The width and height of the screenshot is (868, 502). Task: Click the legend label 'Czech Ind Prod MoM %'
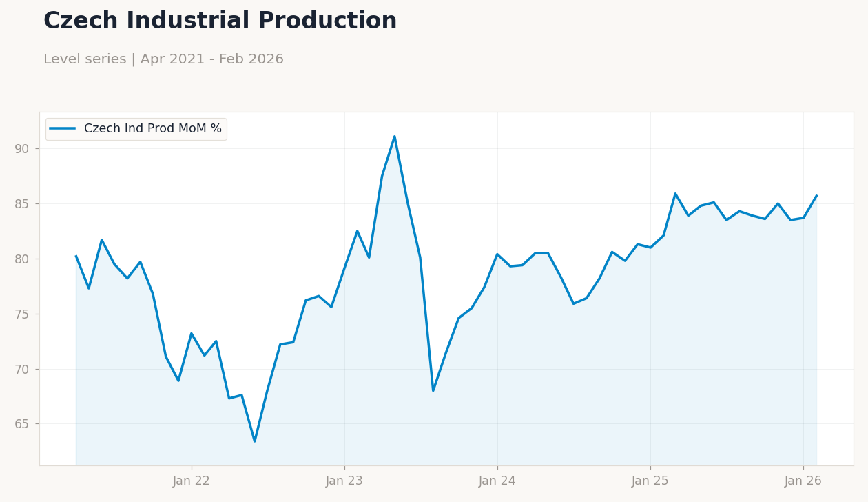[153, 129]
